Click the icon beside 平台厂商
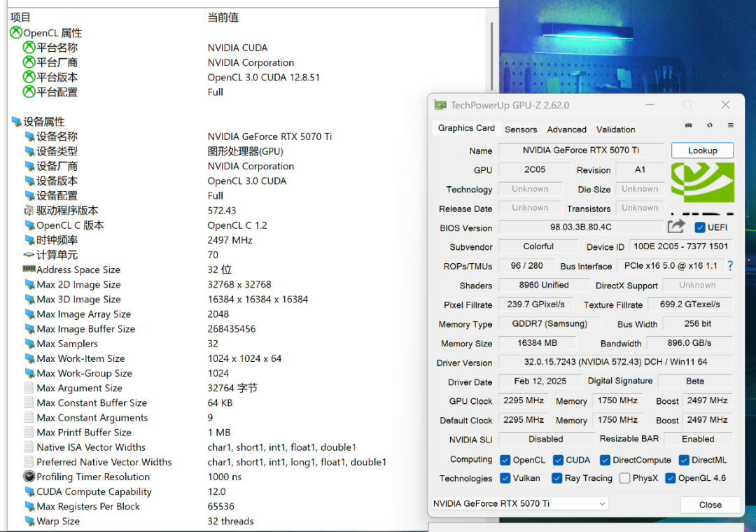The height and width of the screenshot is (532, 756). (x=29, y=62)
